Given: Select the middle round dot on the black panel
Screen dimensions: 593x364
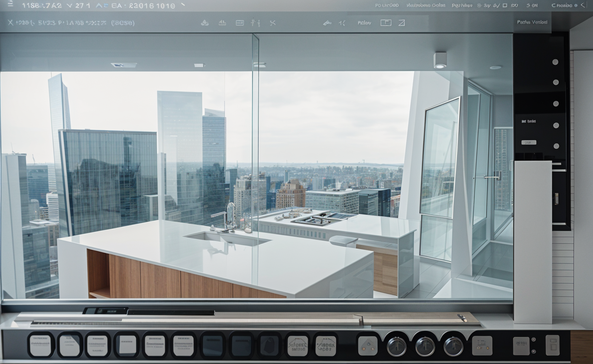Looking at the screenshot, I should (556, 104).
